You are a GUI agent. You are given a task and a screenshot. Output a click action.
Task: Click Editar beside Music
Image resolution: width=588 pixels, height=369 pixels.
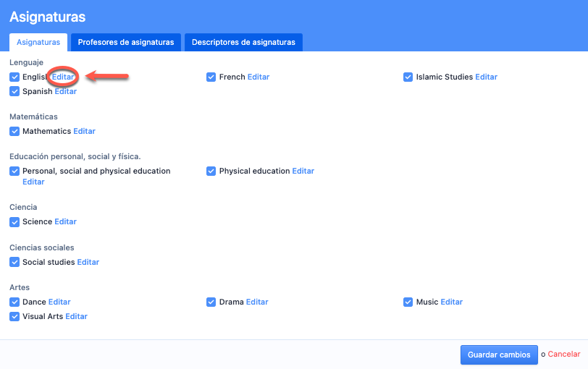(x=451, y=302)
